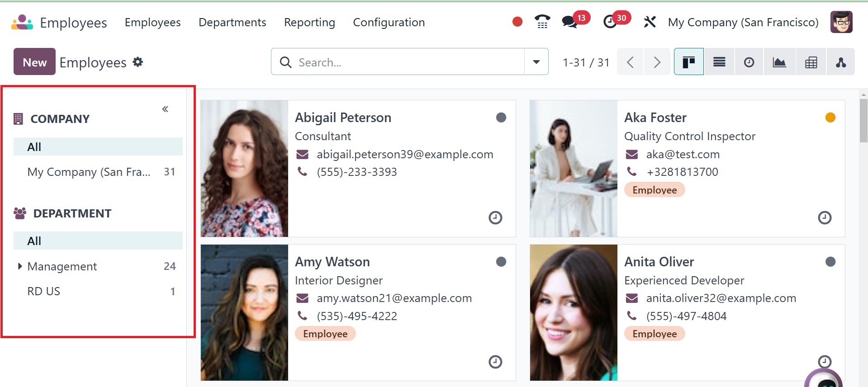Open Aka Foster's employee name

point(655,118)
